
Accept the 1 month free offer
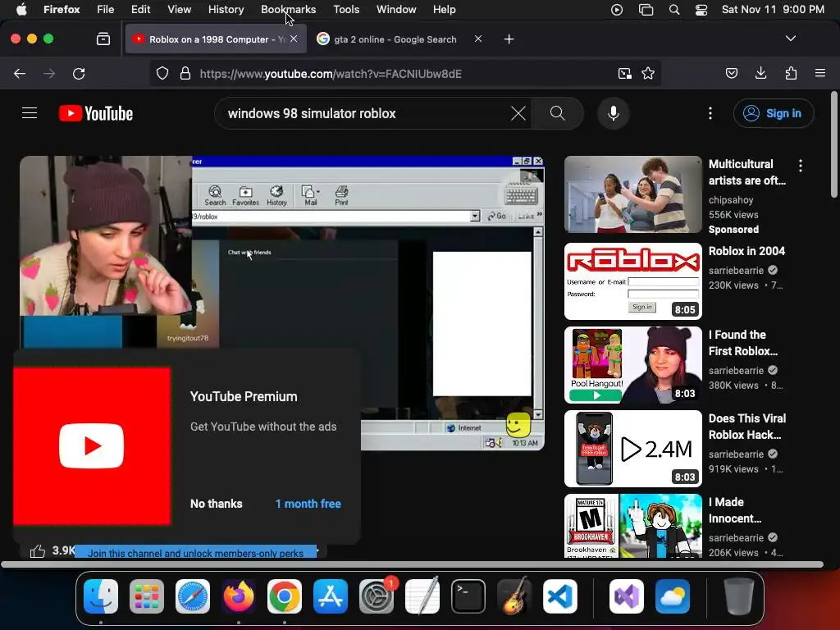pyautogui.click(x=308, y=504)
